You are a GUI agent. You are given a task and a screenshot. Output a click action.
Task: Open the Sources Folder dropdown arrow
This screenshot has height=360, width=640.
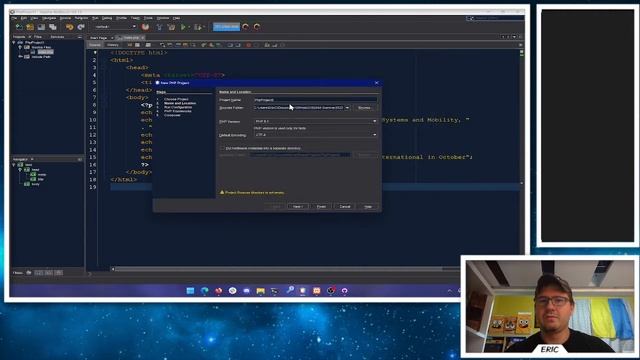347,108
